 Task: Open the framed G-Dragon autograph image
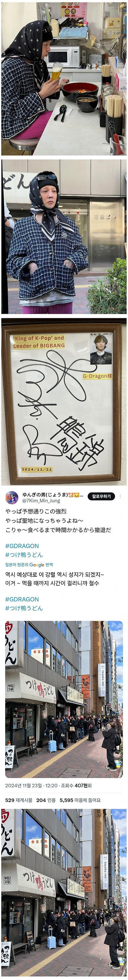[64, 401]
